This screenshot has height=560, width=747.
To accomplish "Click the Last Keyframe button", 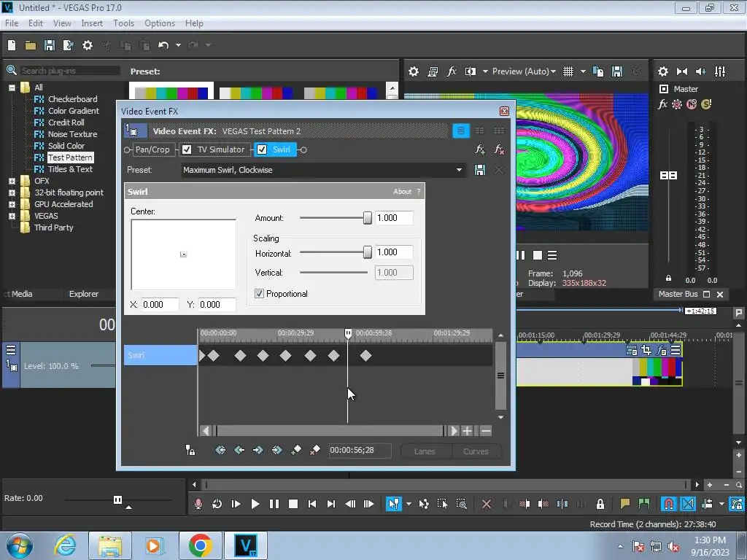I will tap(276, 450).
